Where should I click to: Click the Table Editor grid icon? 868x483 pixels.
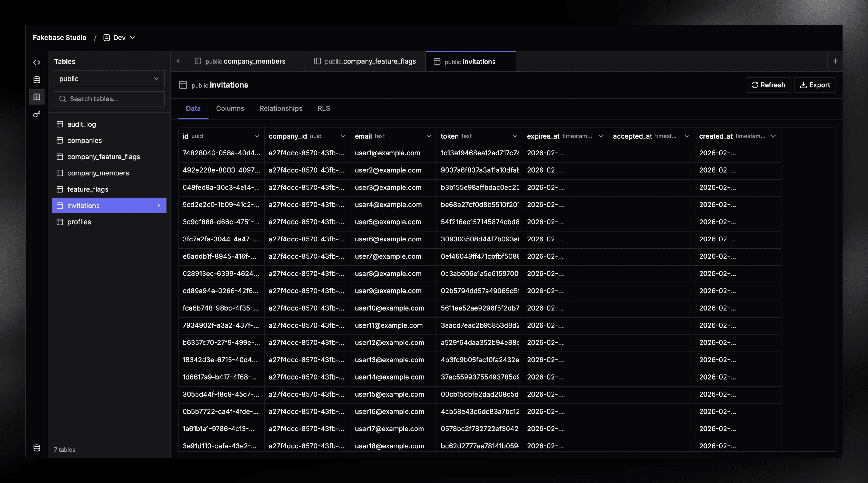click(x=37, y=97)
